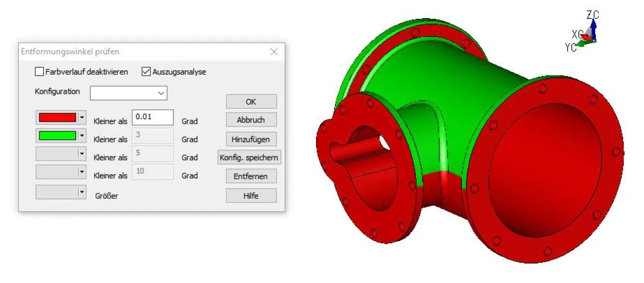The width and height of the screenshot is (644, 283).
Task: Click the 0.01 degree input field
Action: point(152,117)
